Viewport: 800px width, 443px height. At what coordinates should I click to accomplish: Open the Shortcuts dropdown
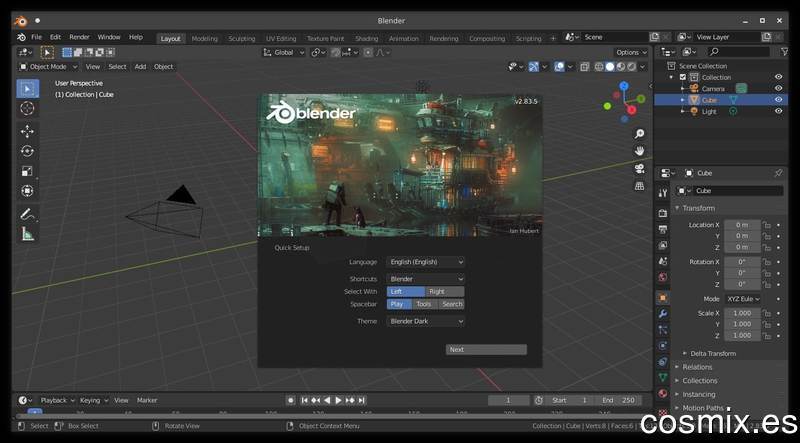tap(426, 279)
